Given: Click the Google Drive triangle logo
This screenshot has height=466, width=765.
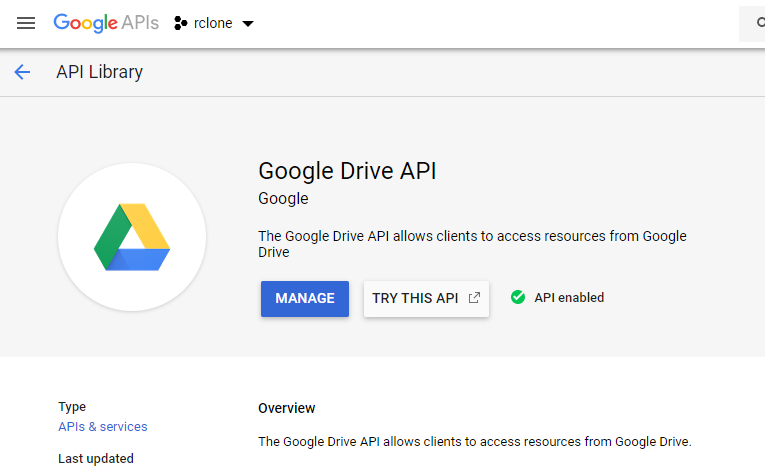Looking at the screenshot, I should point(132,238).
